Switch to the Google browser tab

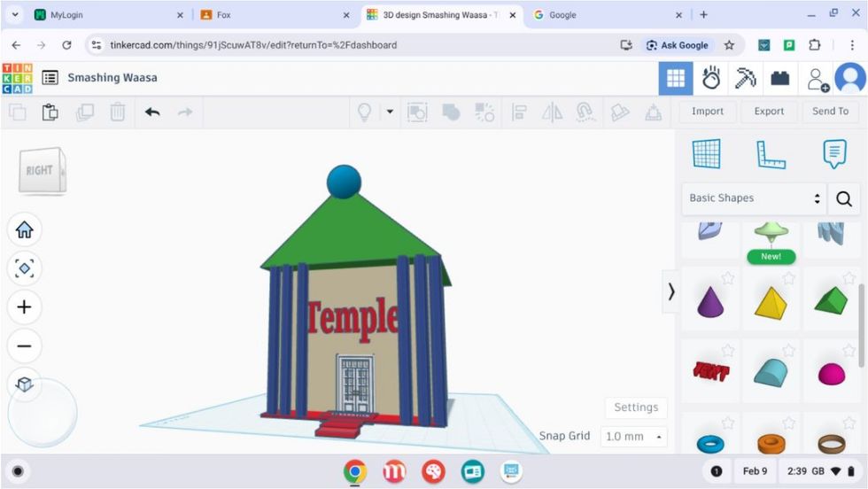click(602, 15)
